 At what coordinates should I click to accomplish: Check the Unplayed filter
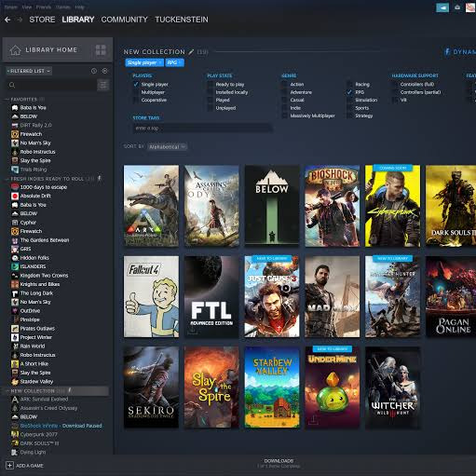211,108
